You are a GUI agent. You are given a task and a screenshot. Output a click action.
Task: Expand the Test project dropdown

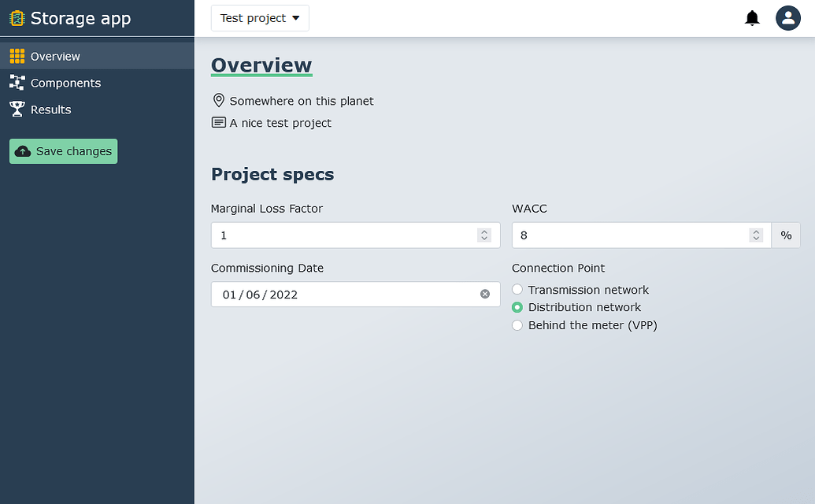click(x=260, y=18)
